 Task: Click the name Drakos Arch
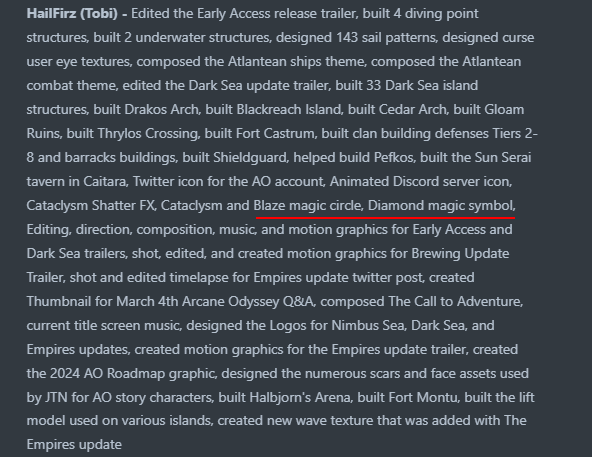161,110
